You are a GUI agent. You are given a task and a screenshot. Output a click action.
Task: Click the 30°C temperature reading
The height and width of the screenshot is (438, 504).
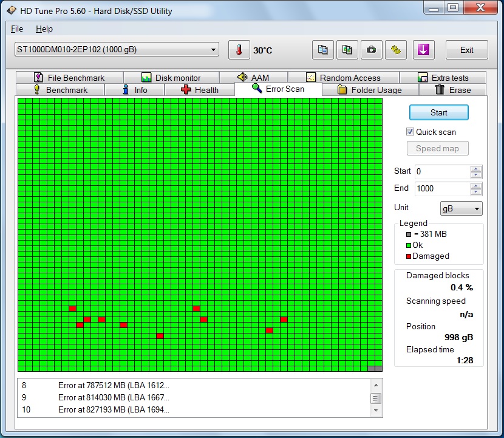(x=262, y=50)
